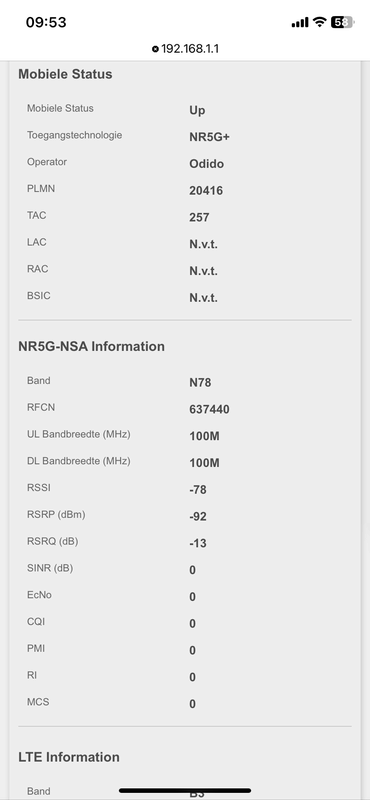
Task: Tap the 09:53 clock in status bar
Action: (x=46, y=22)
